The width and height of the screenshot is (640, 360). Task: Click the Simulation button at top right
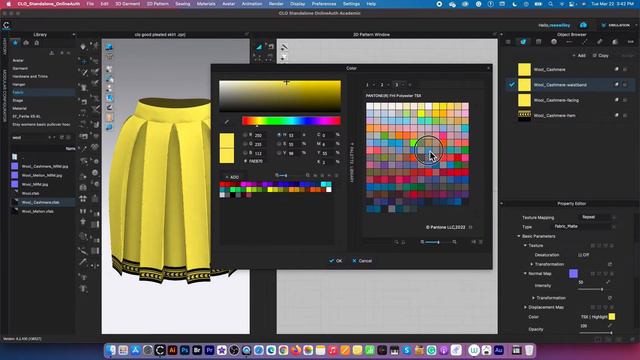point(616,25)
